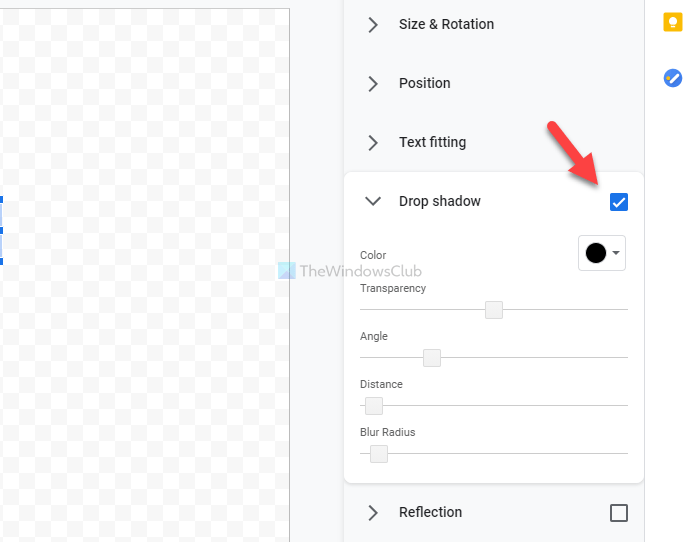Expand the Text fitting section
The height and width of the screenshot is (542, 700).
373,143
